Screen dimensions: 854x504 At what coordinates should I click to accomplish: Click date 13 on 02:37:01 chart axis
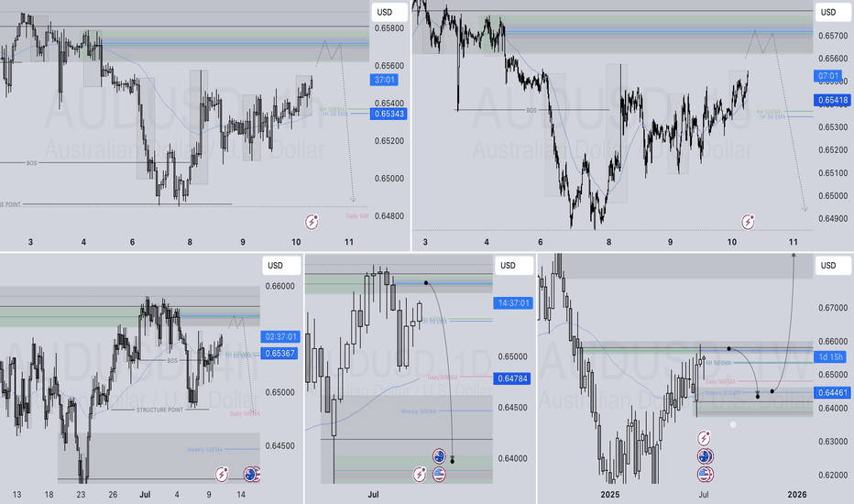click(x=16, y=495)
